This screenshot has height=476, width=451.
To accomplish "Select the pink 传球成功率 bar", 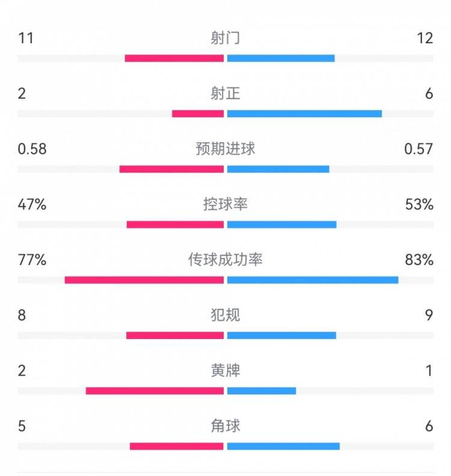I will point(144,279).
